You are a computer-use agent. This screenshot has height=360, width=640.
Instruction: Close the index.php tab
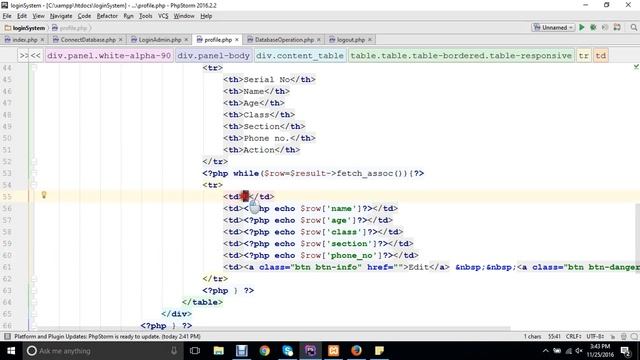pyautogui.click(x=42, y=40)
